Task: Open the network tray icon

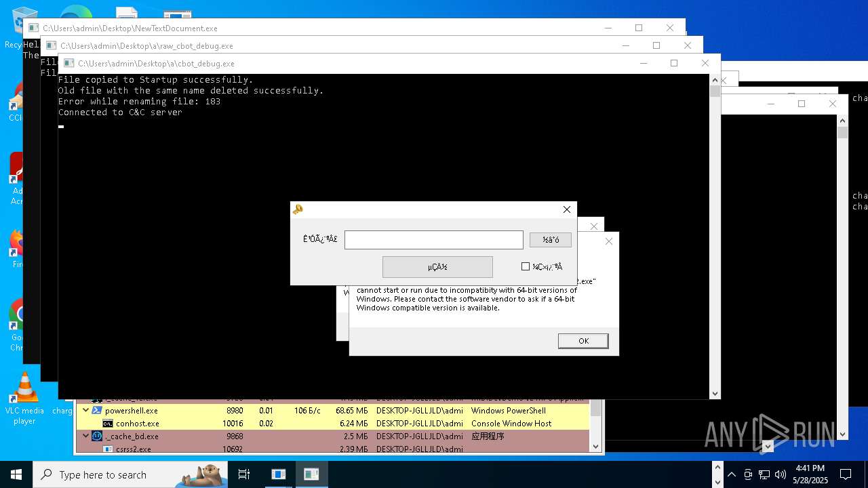Action: click(764, 474)
